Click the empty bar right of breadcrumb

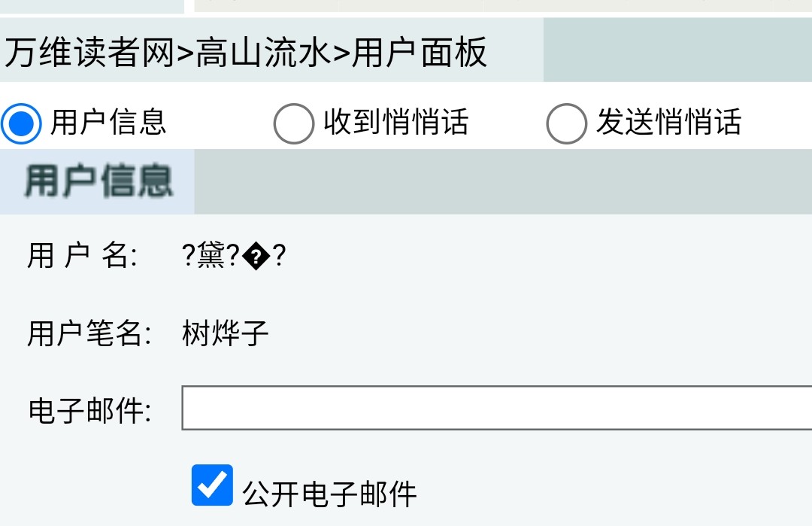pyautogui.click(x=677, y=50)
